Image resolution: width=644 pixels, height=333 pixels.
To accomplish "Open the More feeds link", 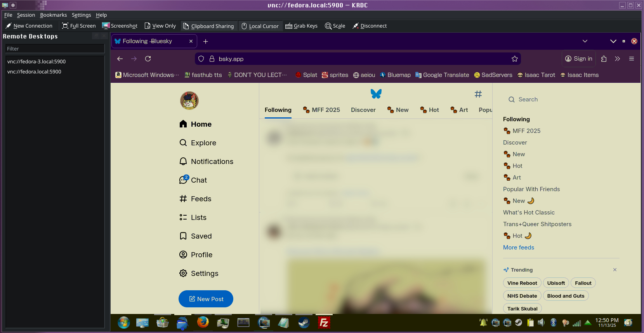I will click(x=518, y=248).
